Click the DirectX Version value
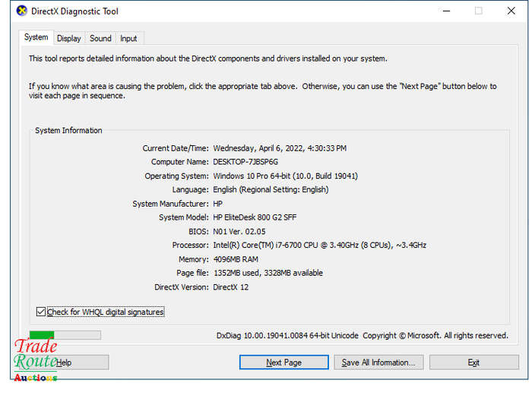 click(x=231, y=287)
